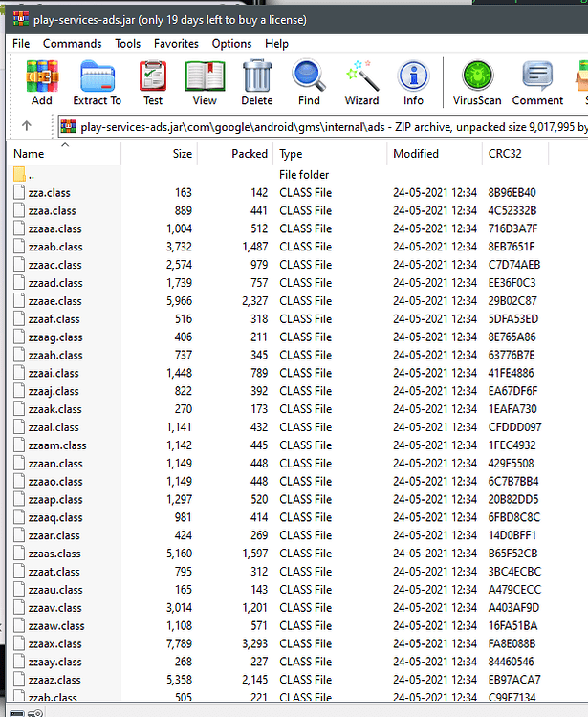
Task: Select zzaac.class file name
Action: [54, 265]
